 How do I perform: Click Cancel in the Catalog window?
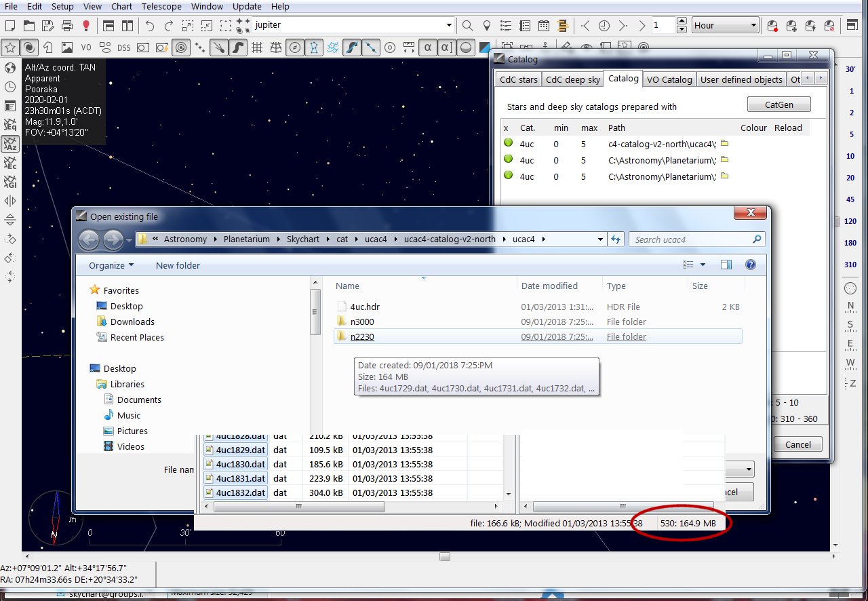click(798, 444)
